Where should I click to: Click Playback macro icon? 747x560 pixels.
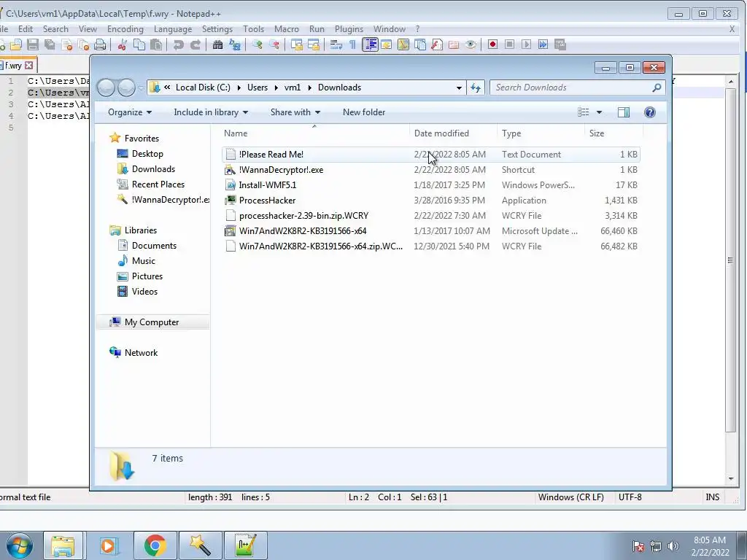pos(526,44)
